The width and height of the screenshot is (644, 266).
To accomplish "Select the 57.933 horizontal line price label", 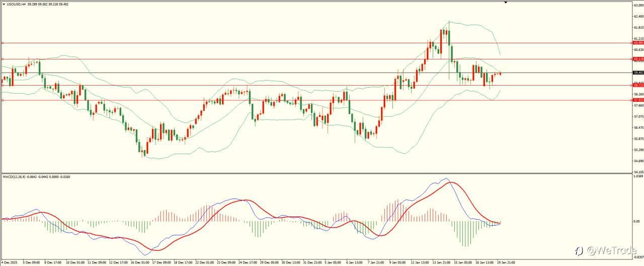I will [638, 100].
